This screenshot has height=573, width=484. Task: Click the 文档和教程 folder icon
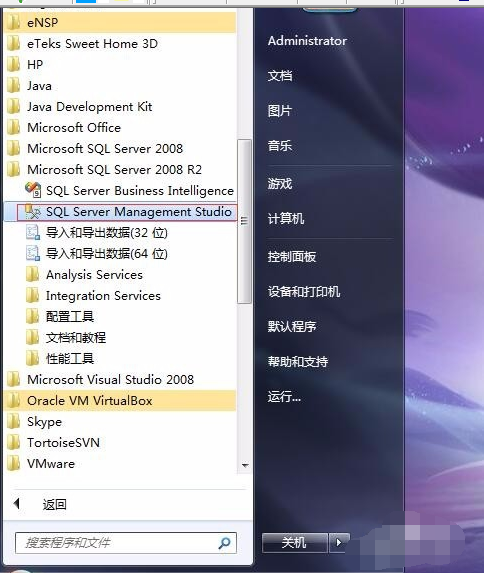point(33,337)
